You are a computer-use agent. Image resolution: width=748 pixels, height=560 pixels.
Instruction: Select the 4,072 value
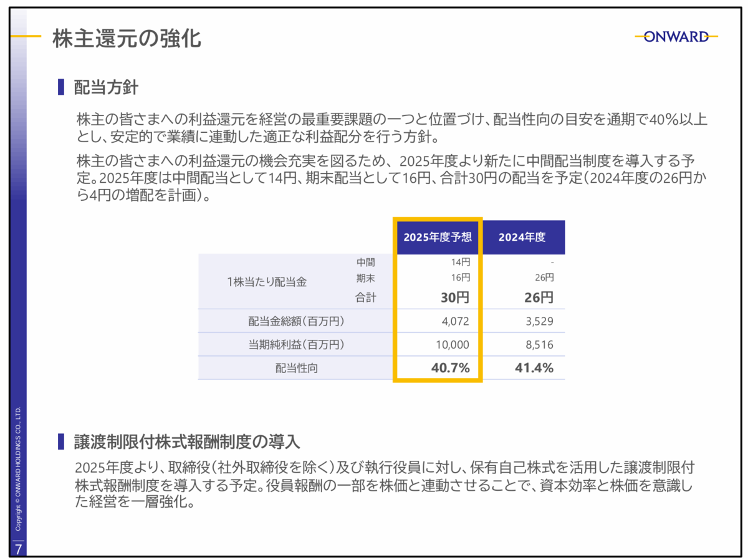[x=456, y=322]
